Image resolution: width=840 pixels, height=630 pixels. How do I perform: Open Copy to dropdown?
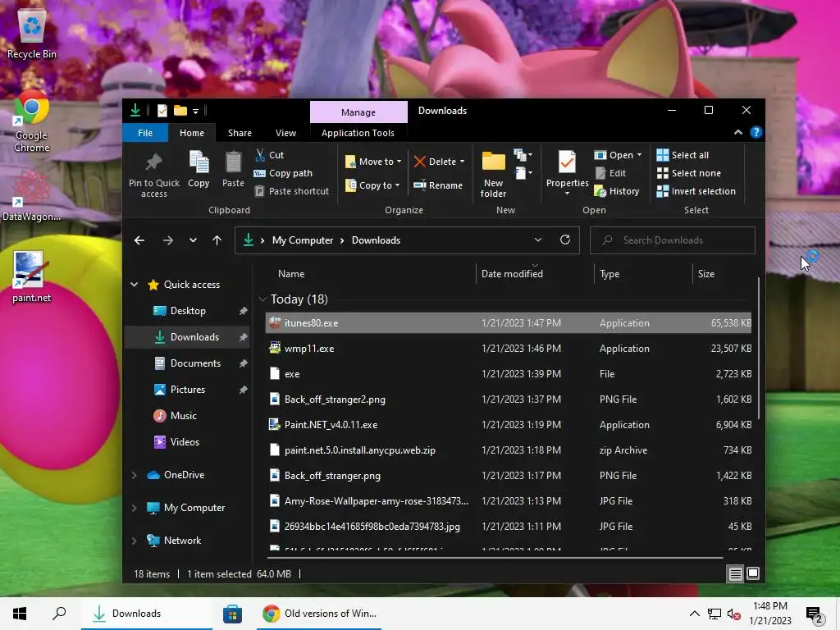(x=372, y=185)
